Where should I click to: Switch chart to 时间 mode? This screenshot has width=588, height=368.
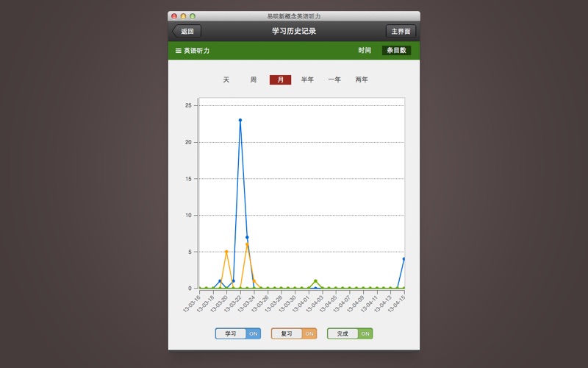(365, 51)
